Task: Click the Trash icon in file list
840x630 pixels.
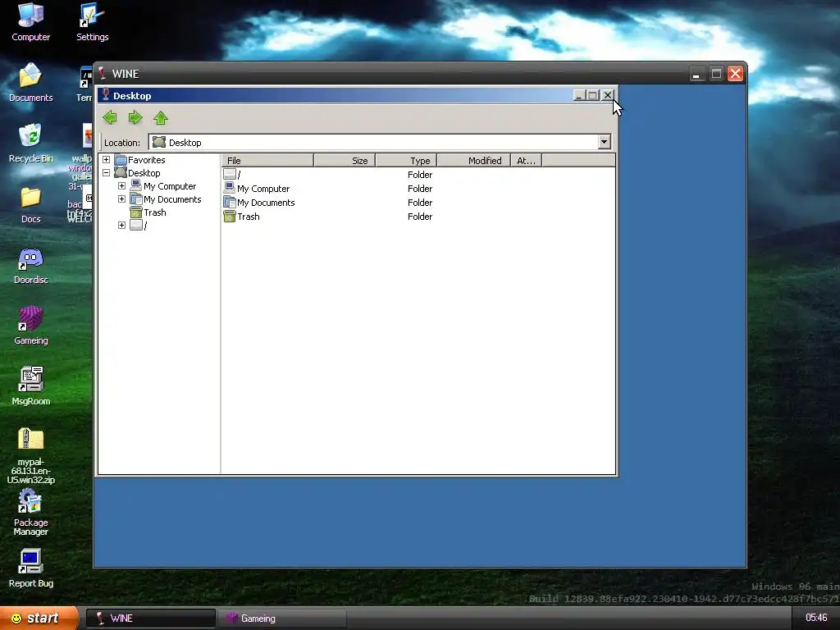Action: [x=230, y=216]
